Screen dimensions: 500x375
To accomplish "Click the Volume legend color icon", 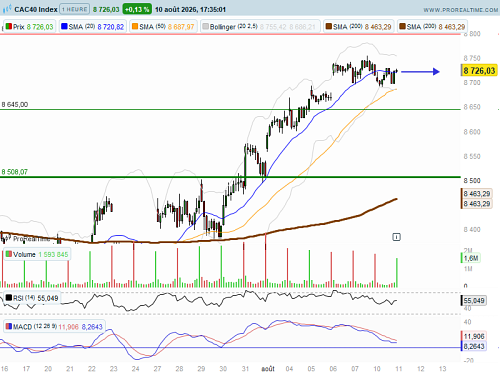I will click(x=9, y=254).
